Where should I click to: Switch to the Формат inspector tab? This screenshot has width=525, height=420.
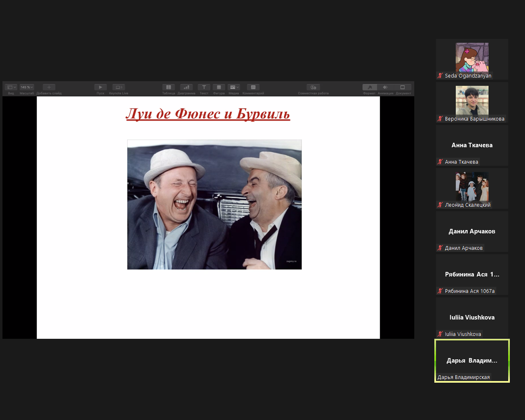click(x=370, y=87)
